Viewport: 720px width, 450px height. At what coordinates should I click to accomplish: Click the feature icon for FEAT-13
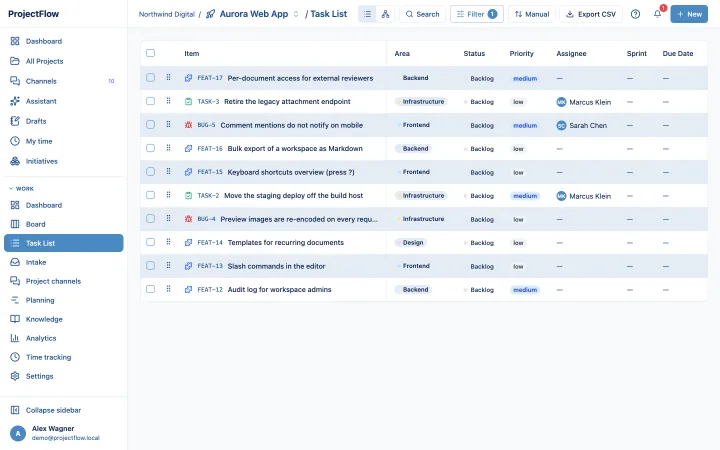click(x=188, y=266)
